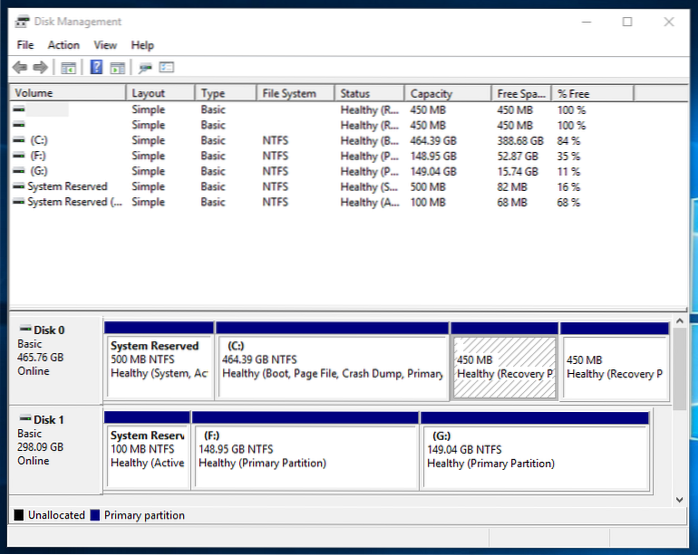Click the Show/Hide Console Tree icon
The height and width of the screenshot is (555, 698).
click(68, 68)
